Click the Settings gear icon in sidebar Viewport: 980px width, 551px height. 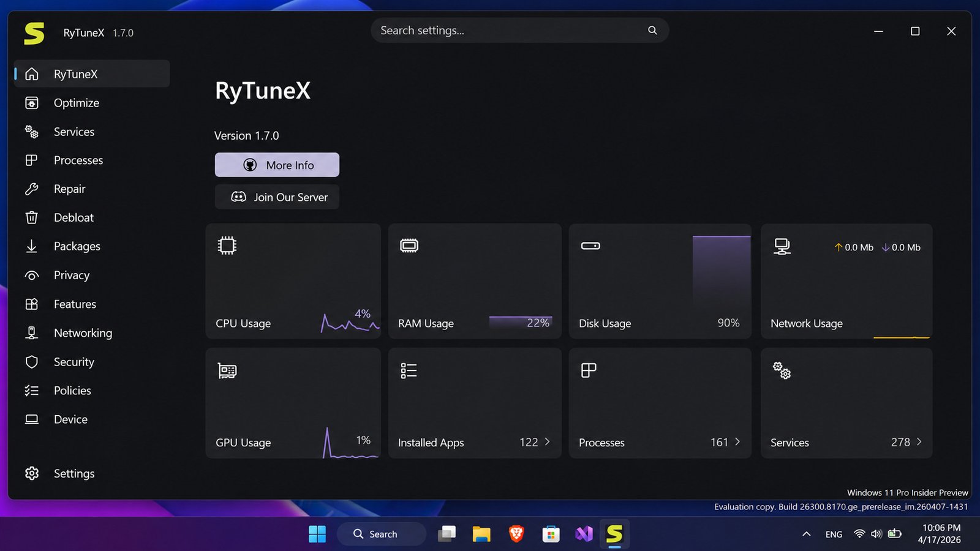point(32,473)
